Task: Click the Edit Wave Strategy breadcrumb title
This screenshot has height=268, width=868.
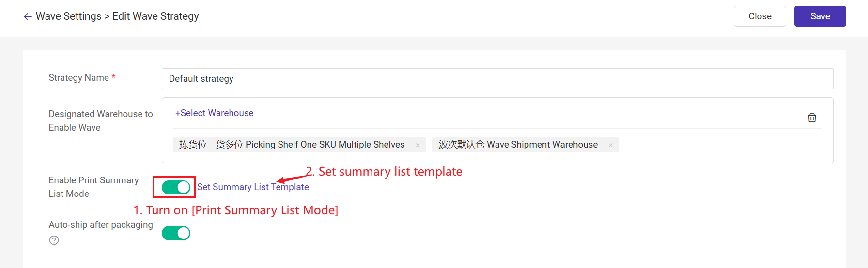Action: [155, 16]
